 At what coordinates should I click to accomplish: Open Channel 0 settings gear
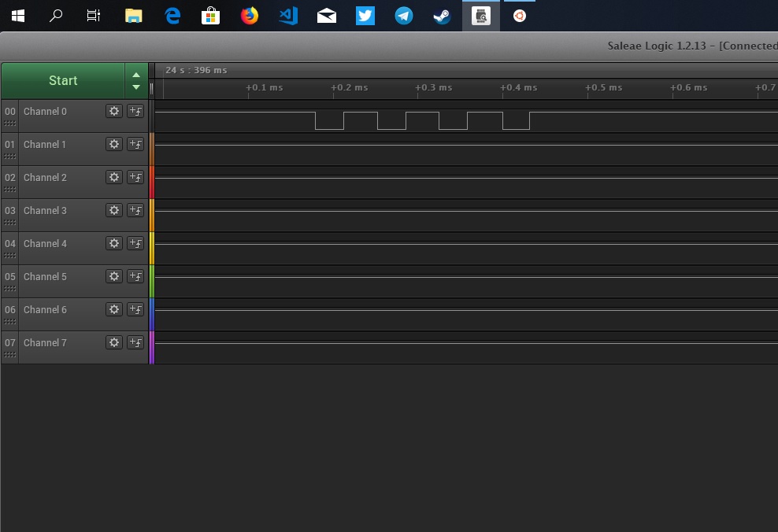click(114, 111)
